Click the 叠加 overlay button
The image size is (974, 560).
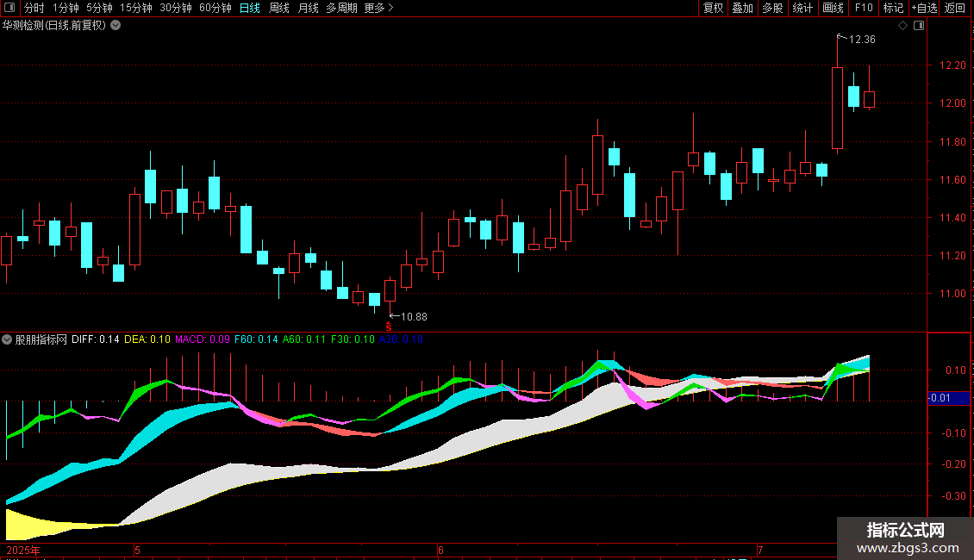coord(742,8)
